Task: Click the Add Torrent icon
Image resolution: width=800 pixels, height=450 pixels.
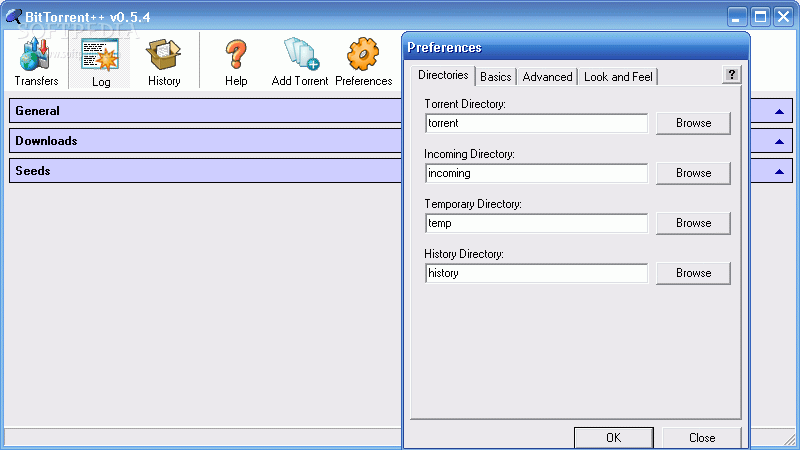Action: tap(301, 53)
